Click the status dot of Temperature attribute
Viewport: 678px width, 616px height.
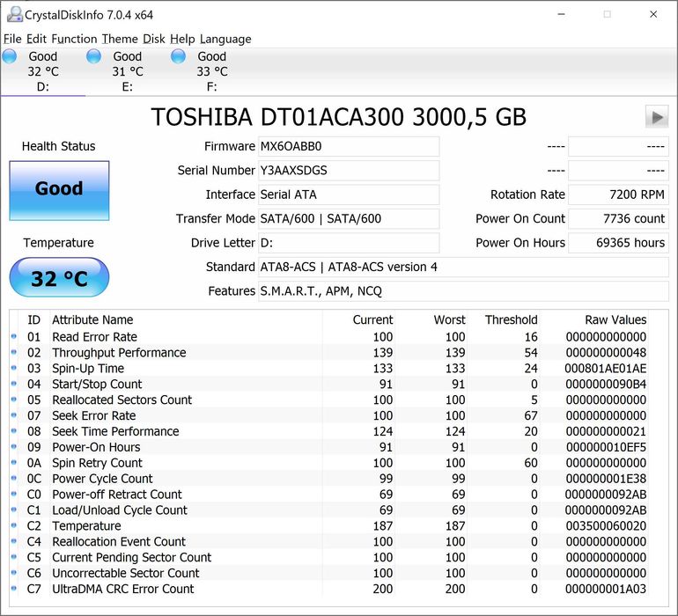tap(14, 525)
